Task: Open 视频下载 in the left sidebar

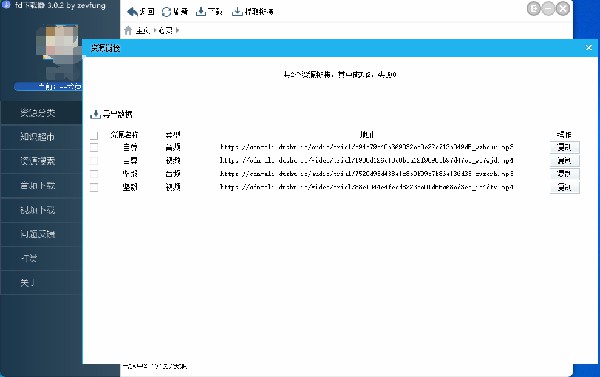Action: coord(41,210)
